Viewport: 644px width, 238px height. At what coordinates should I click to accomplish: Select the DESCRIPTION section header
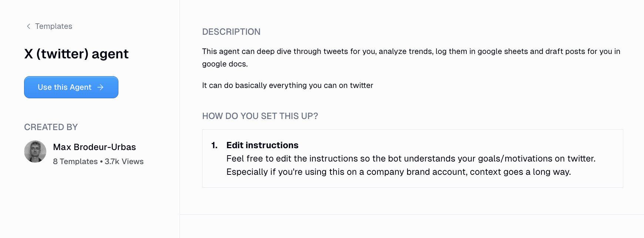click(231, 32)
